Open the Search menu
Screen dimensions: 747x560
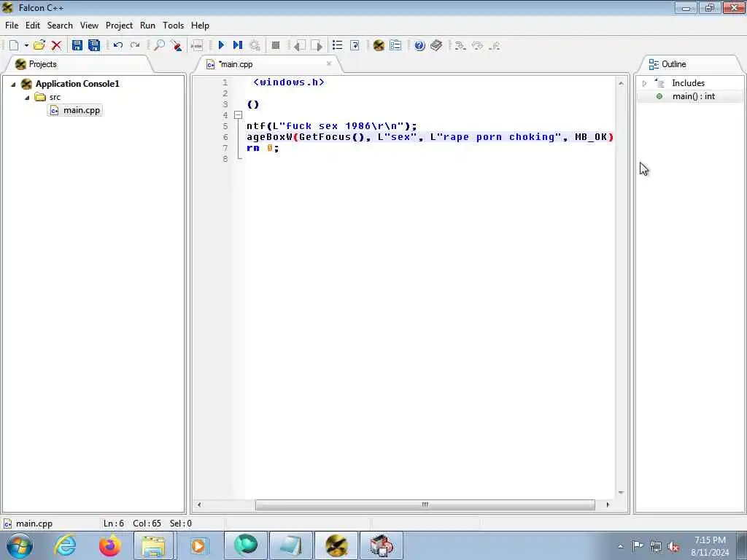(60, 26)
